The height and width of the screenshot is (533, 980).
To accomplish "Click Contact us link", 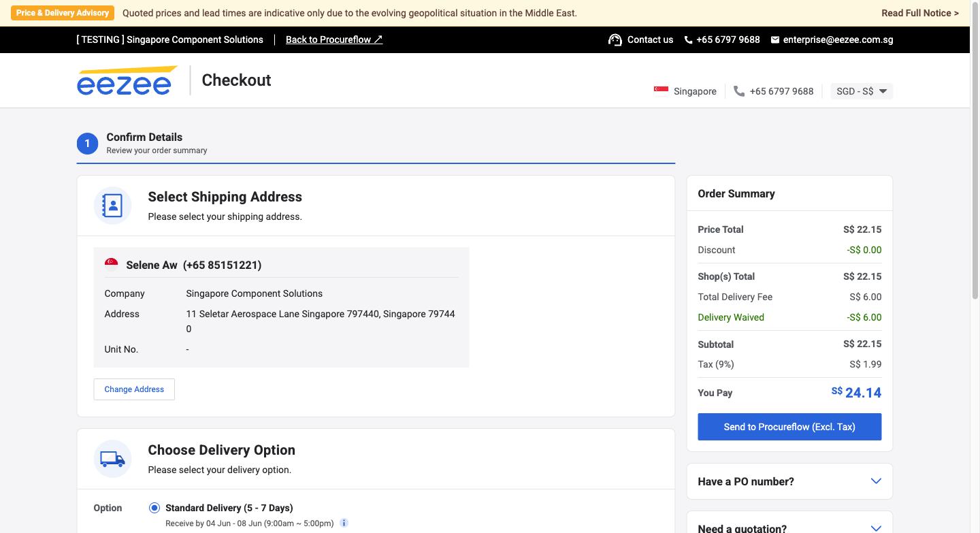I will click(x=650, y=39).
